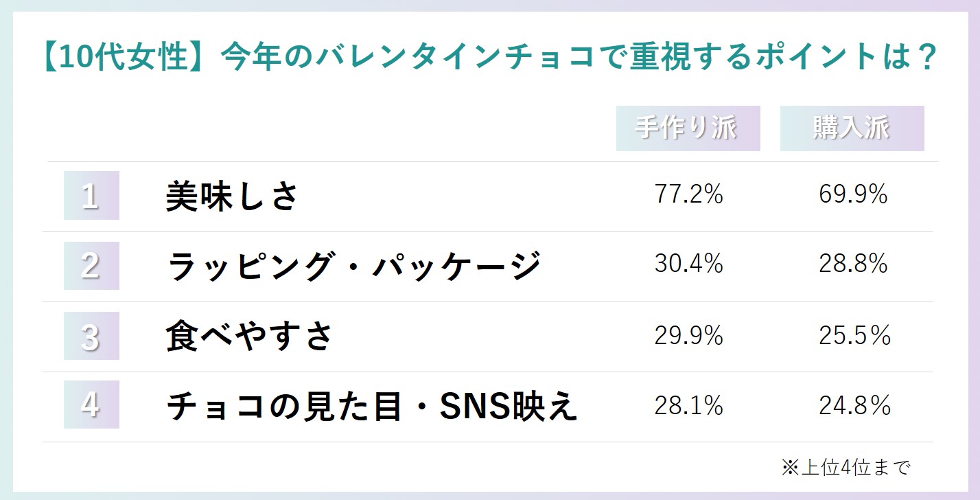
Task: Click the 28.8% purchase wrapping value
Action: [x=853, y=264]
